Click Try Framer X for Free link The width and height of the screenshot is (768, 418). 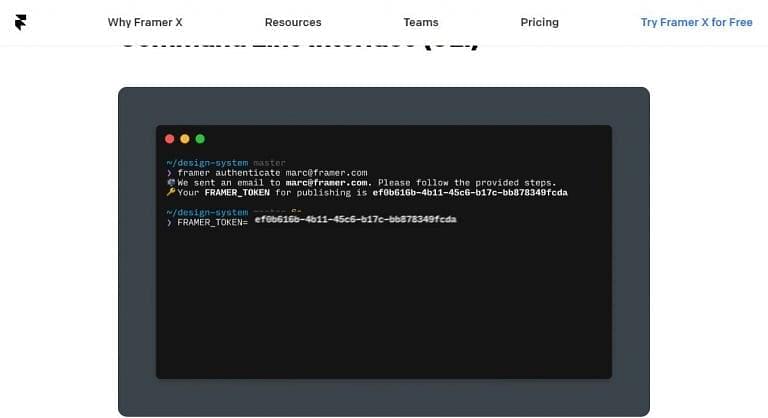tap(696, 23)
